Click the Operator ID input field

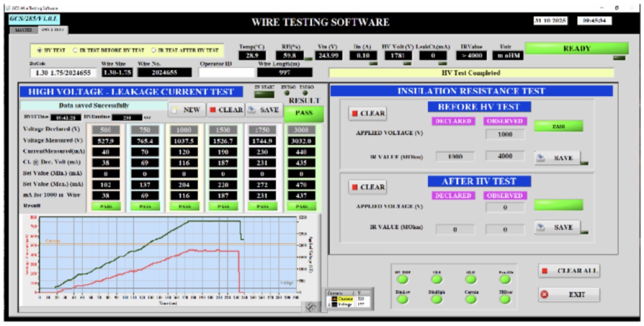click(226, 72)
